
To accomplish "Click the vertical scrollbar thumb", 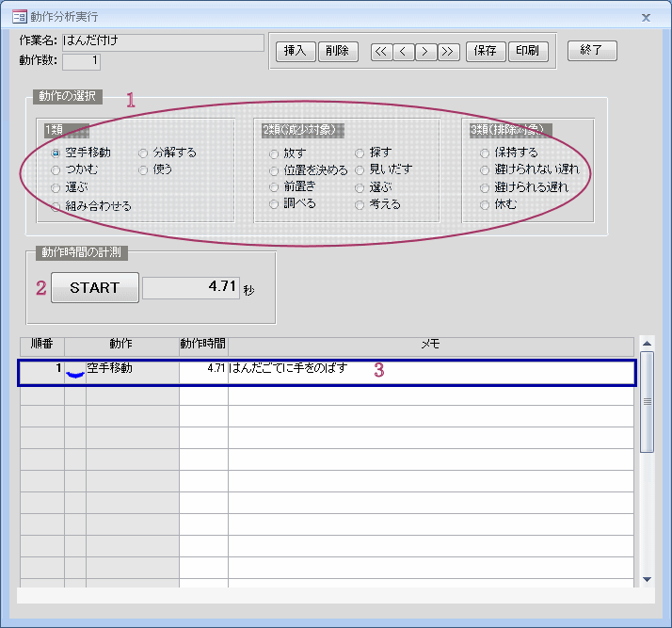I will pyautogui.click(x=648, y=402).
